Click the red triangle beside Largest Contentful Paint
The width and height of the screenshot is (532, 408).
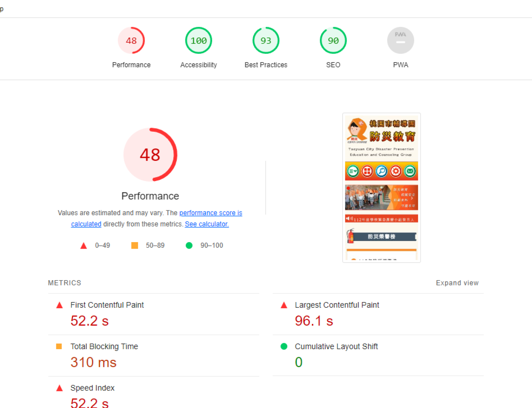tap(284, 305)
